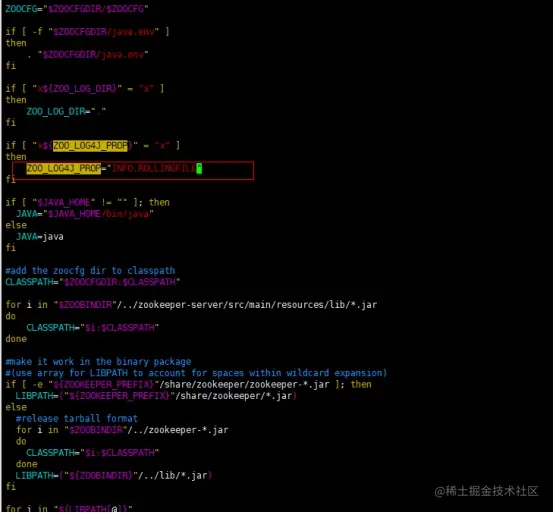Click the ZOOCFG= assignment on first line
The width and height of the screenshot is (554, 513).
click(77, 8)
